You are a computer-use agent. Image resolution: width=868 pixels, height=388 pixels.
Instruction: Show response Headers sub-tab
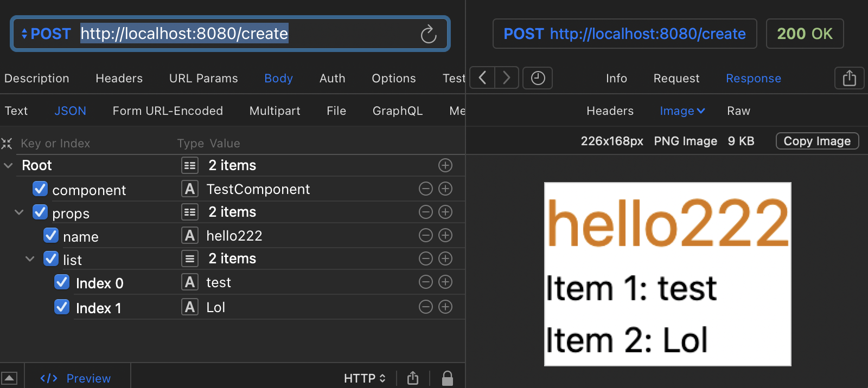[610, 111]
